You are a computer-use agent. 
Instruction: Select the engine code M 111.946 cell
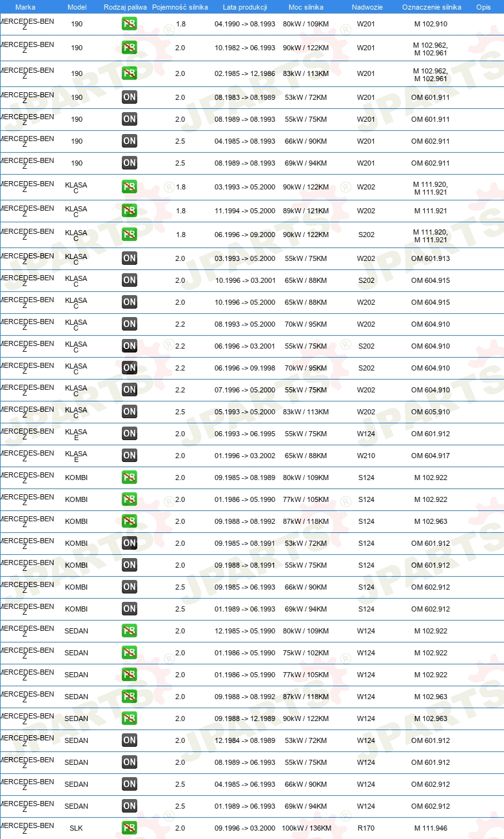pyautogui.click(x=431, y=829)
